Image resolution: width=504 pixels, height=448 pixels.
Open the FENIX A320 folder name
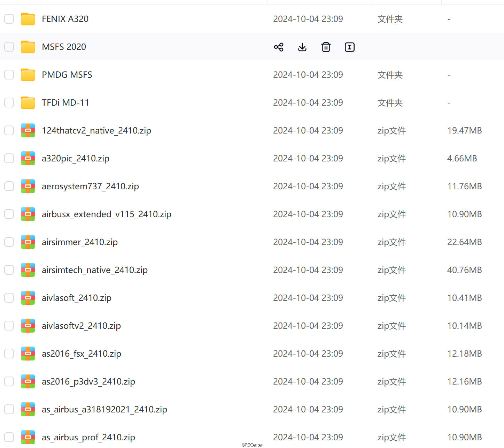pyautogui.click(x=65, y=19)
